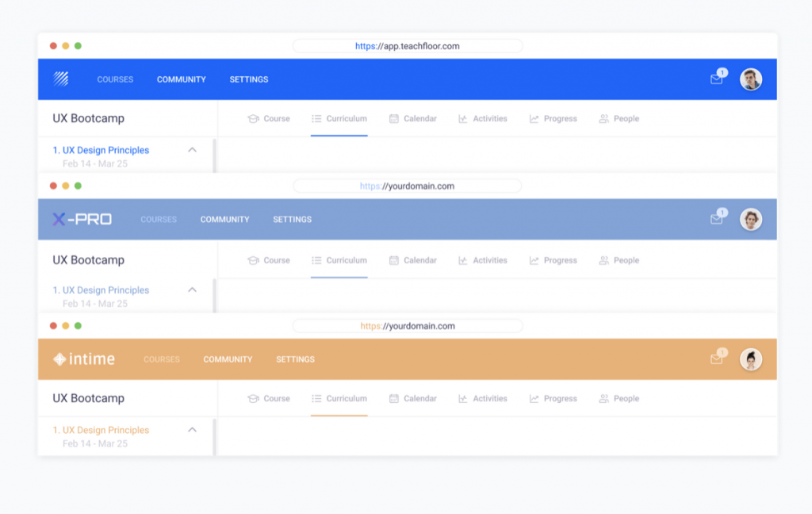Screen dimensions: 812x514
Task: Open mail notifications in the orange intime header
Action: 716,359
